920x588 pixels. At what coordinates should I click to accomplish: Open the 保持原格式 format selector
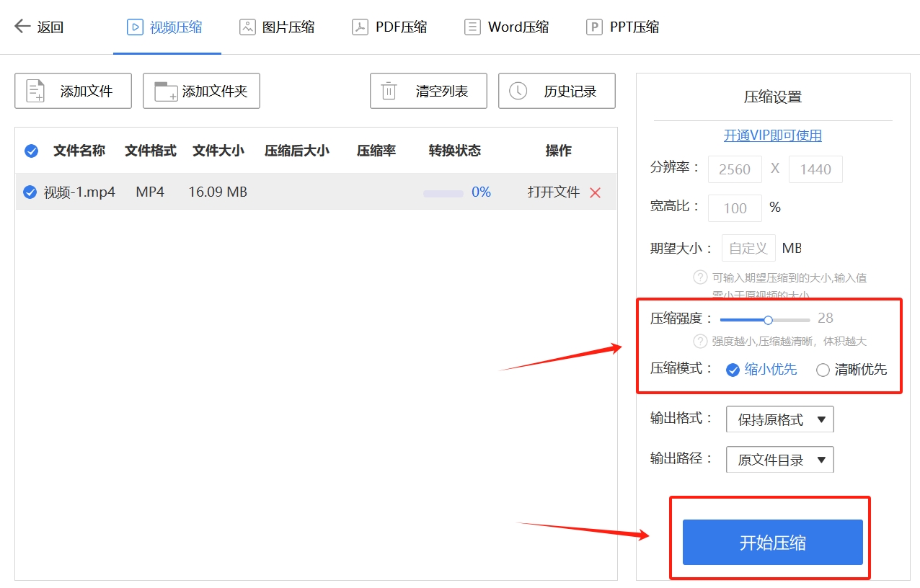[x=779, y=419]
